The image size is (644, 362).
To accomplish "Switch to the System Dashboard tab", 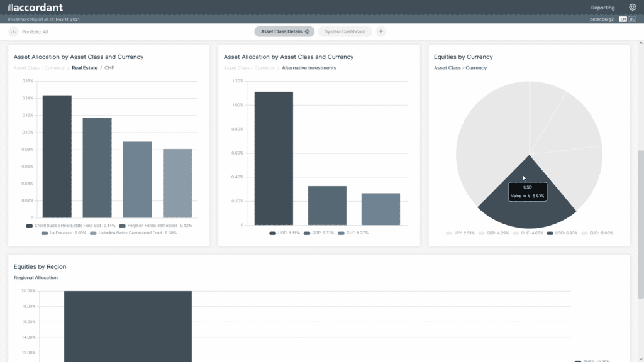I will pos(344,31).
